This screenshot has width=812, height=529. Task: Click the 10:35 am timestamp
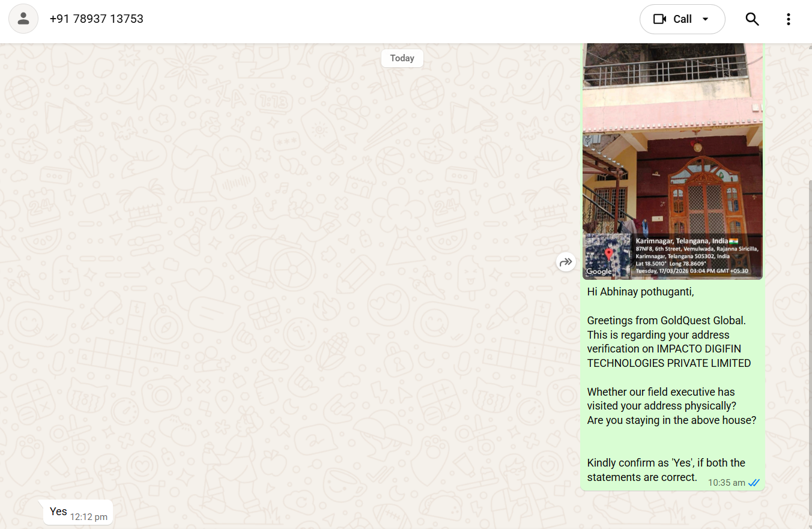726,483
